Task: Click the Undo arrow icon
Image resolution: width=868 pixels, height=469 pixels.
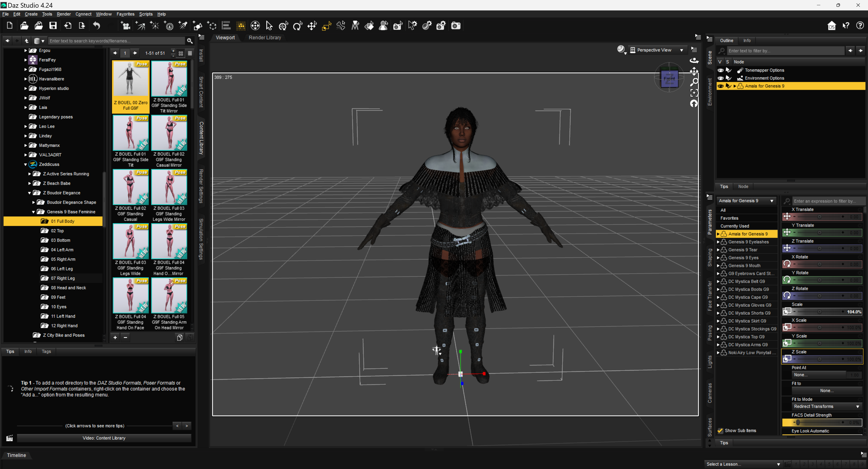Action: click(97, 26)
